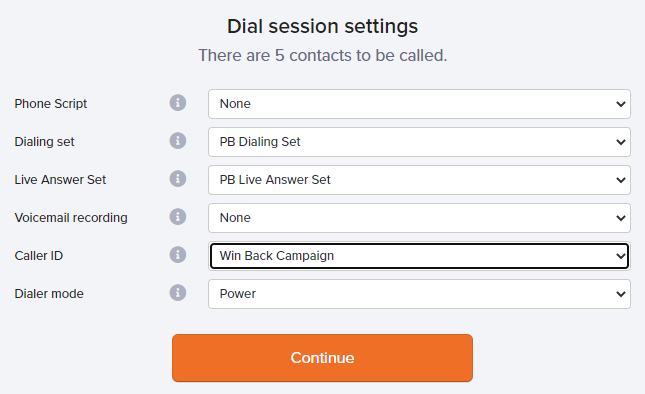
Task: Click the info icon beside Phone Script
Action: coord(178,103)
